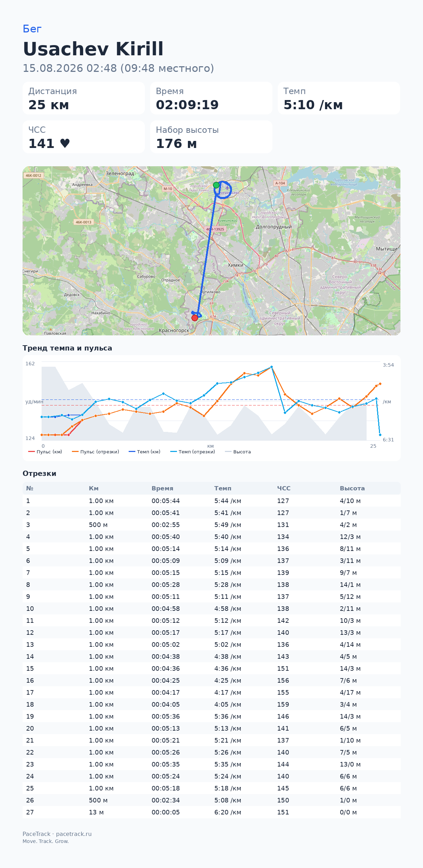Viewport: 423px width, 868px height.
Task: Click the green start marker on map
Action: point(216,185)
